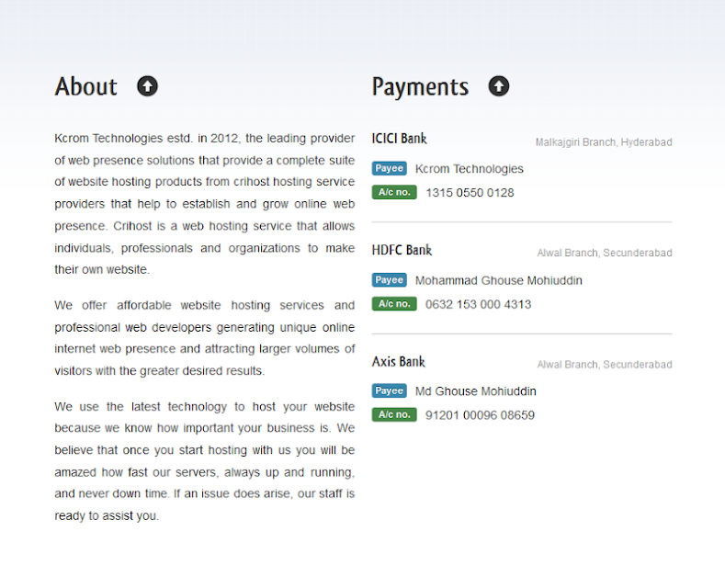Image resolution: width=725 pixels, height=588 pixels.
Task: Click the blue Payee badge under ICICI Bank
Action: point(390,168)
